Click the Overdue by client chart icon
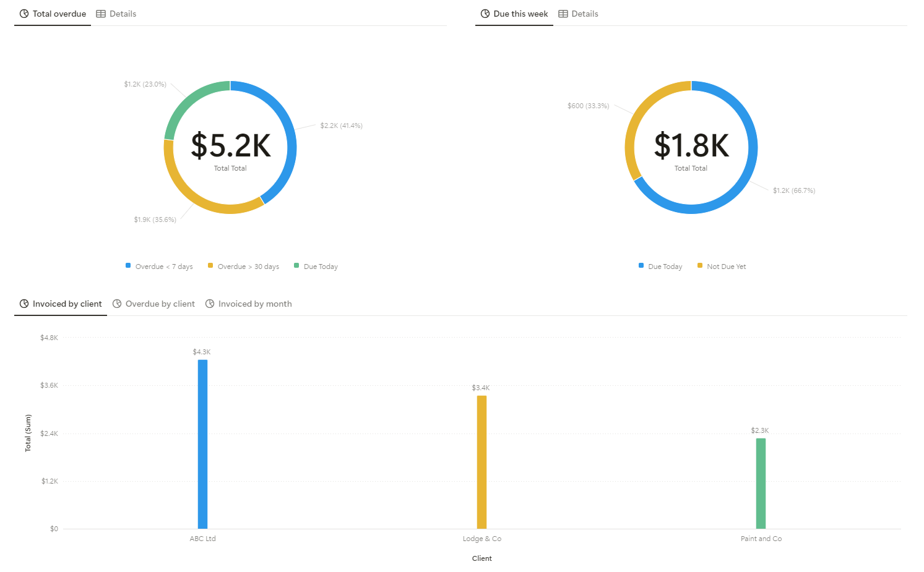This screenshot has width=924, height=572. [x=117, y=304]
